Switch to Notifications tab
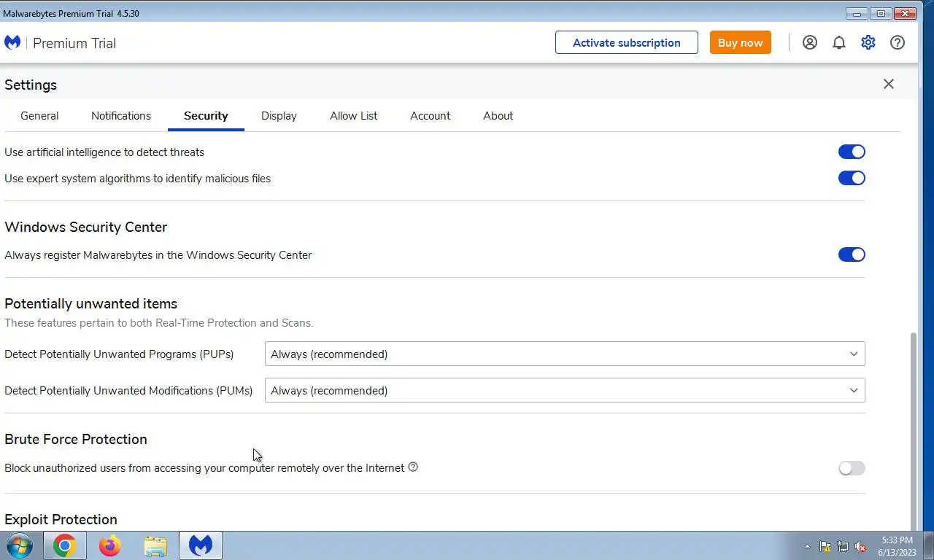This screenshot has height=560, width=934. coord(121,115)
